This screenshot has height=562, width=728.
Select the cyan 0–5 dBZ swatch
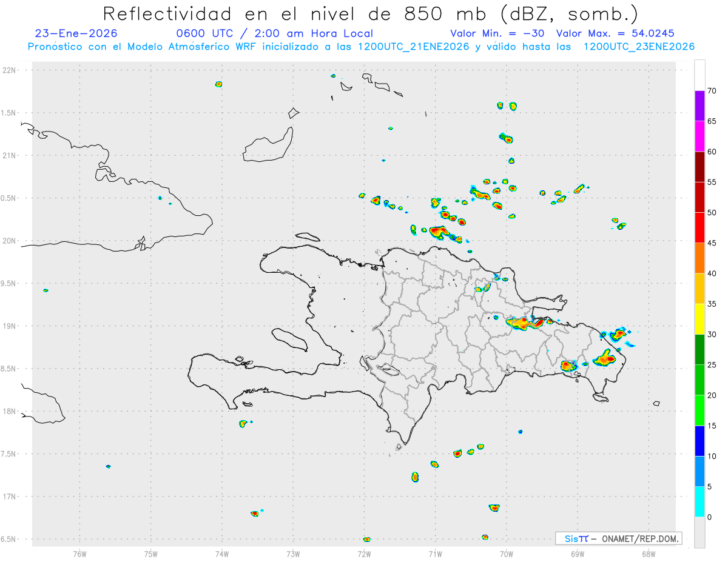click(x=699, y=501)
